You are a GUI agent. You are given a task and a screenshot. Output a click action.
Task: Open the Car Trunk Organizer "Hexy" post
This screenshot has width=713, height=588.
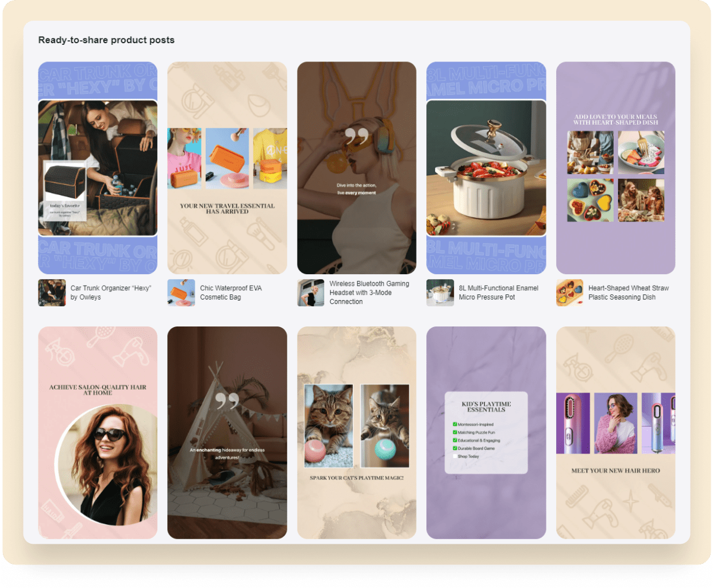[x=98, y=168]
